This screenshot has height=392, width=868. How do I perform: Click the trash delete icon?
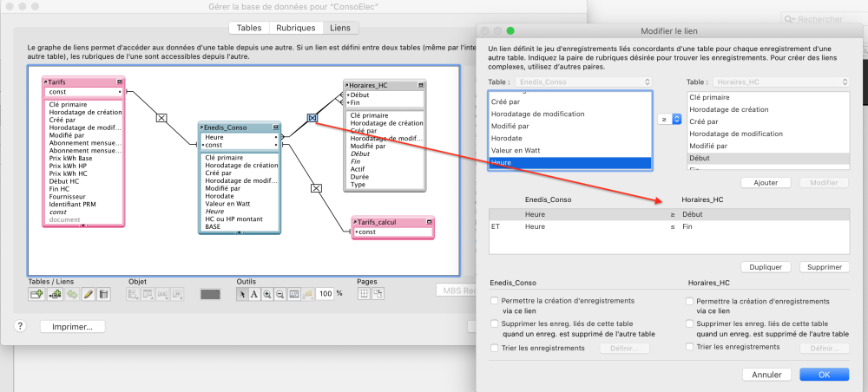click(103, 295)
